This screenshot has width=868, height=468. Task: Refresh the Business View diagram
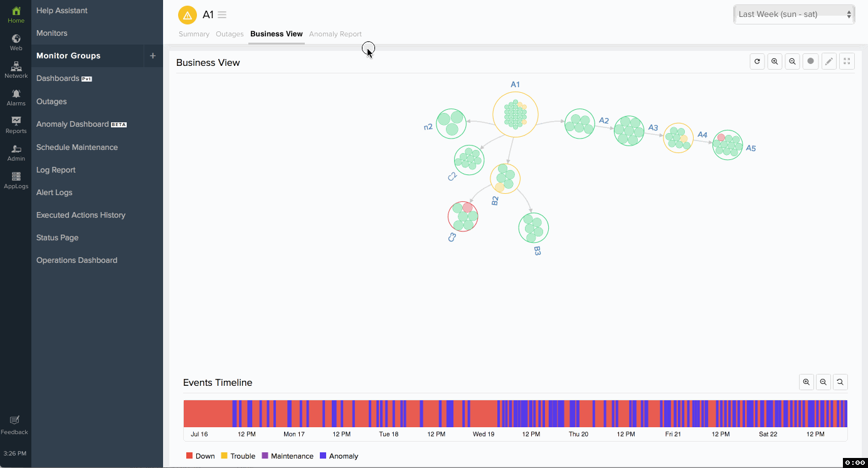coord(757,61)
